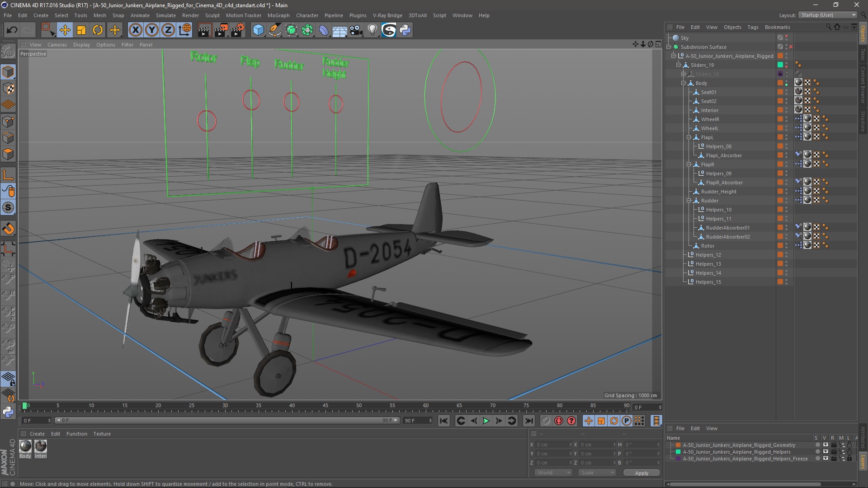Add a camera object

(x=356, y=30)
